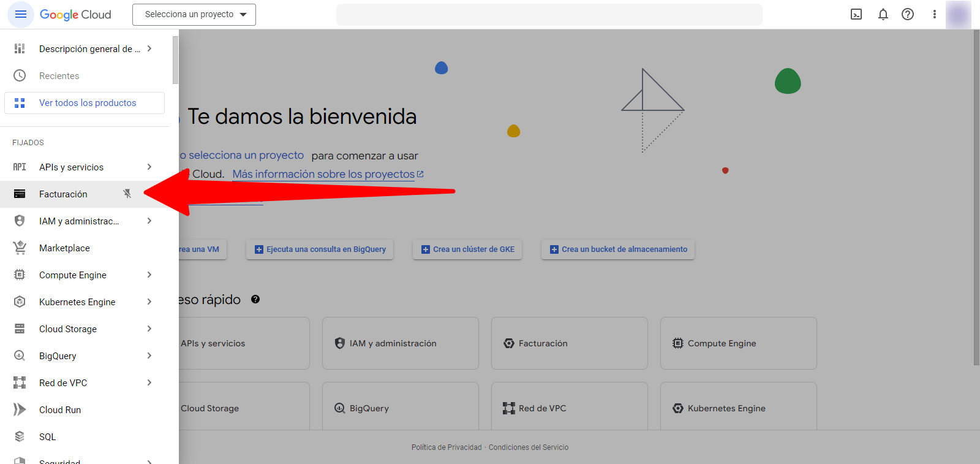
Task: Expand the BigQuery submenu arrow
Action: coord(149,356)
